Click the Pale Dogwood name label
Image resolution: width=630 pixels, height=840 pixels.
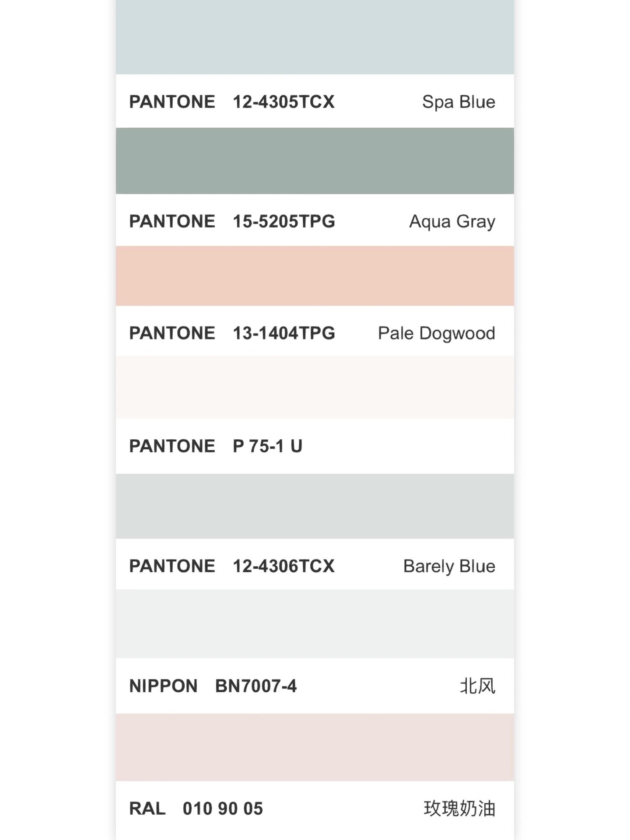[x=436, y=333]
